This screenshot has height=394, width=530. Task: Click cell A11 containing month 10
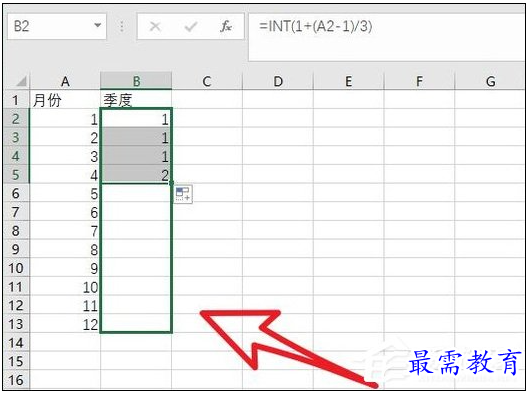(x=65, y=287)
